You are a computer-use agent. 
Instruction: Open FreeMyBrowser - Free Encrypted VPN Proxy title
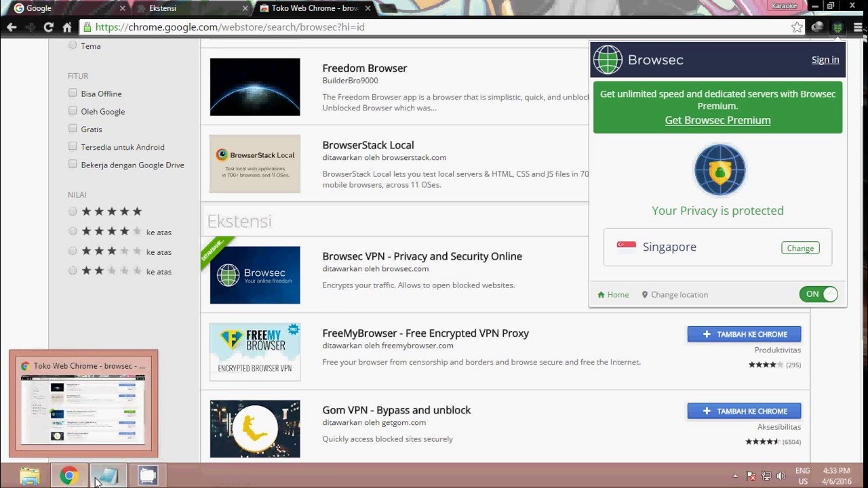pyautogui.click(x=426, y=333)
